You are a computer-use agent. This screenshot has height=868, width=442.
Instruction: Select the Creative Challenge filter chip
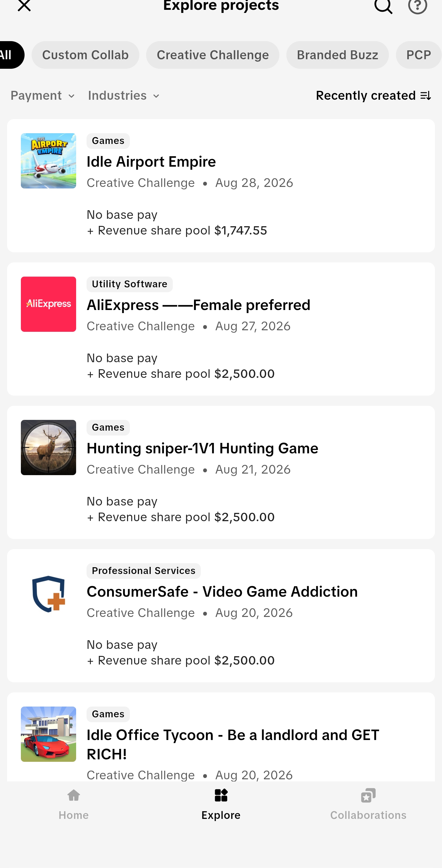click(213, 55)
